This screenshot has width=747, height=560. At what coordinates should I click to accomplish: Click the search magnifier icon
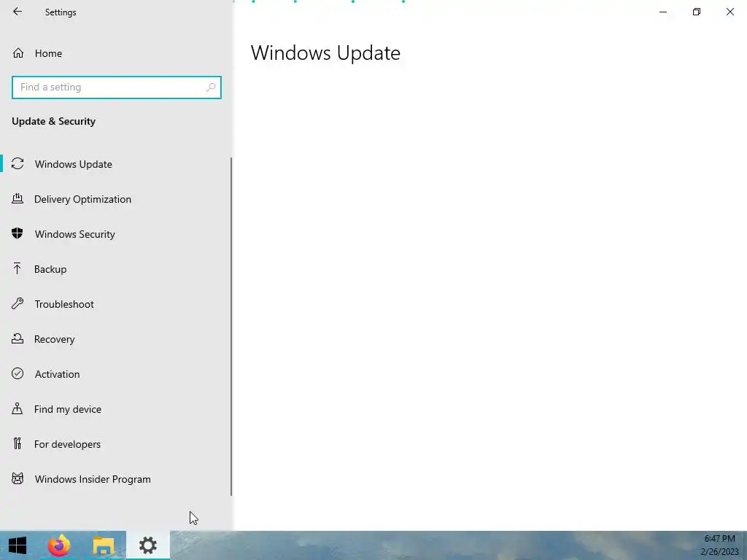(211, 87)
